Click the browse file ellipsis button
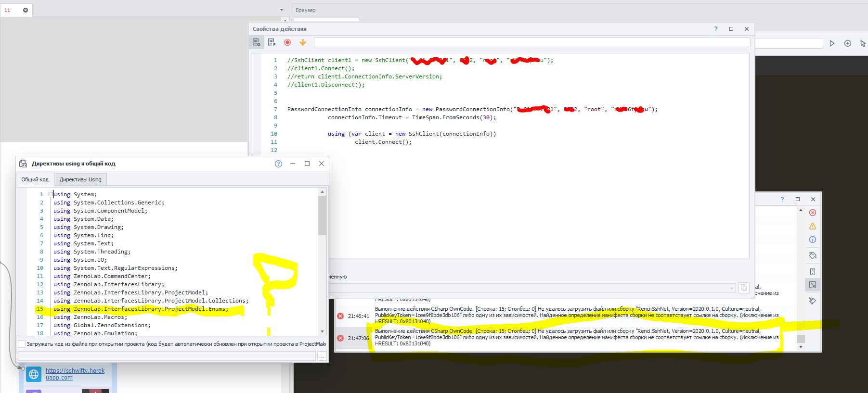Image resolution: width=868 pixels, height=393 pixels. [x=322, y=356]
